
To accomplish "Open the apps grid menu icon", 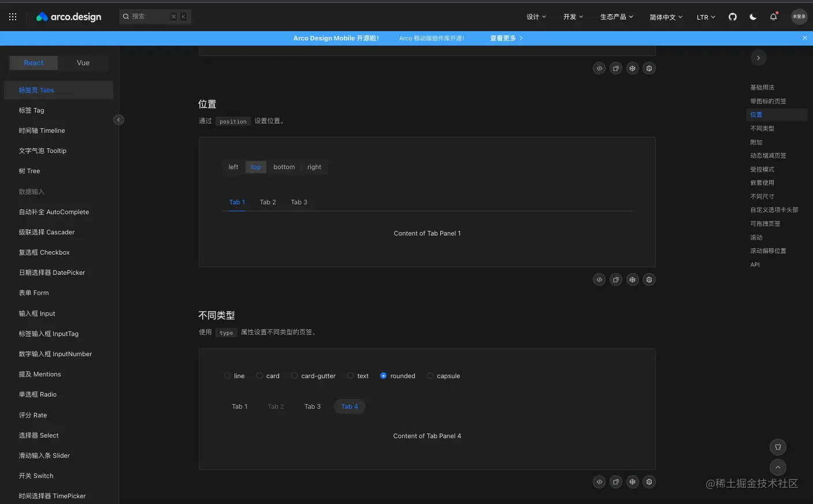I will [13, 17].
